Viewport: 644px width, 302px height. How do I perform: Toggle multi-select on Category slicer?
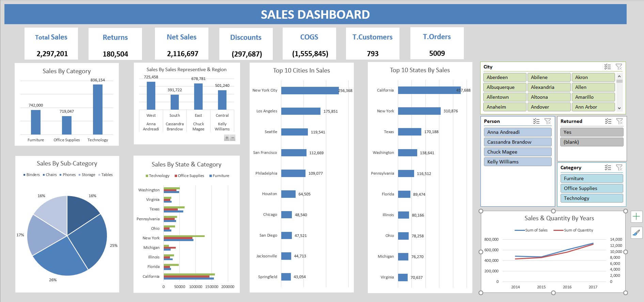click(x=608, y=168)
